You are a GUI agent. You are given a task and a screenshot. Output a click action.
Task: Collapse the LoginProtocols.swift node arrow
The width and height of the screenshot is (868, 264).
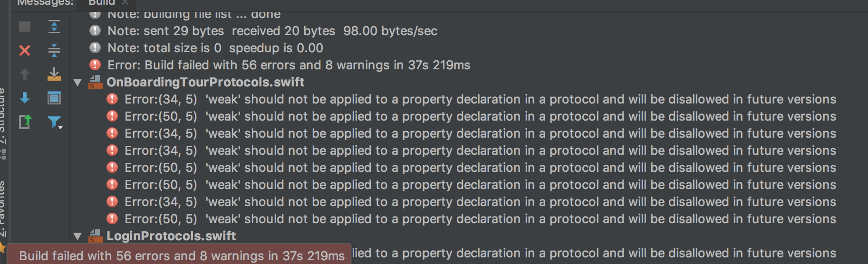coord(77,236)
